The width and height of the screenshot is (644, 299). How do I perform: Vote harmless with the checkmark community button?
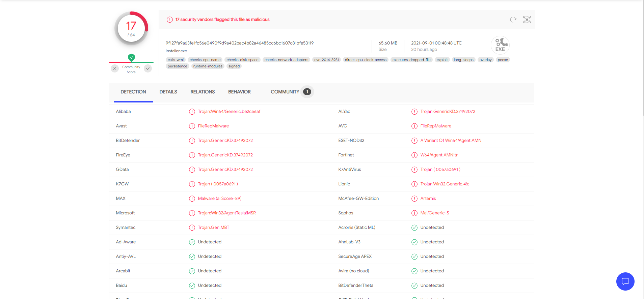[148, 68]
